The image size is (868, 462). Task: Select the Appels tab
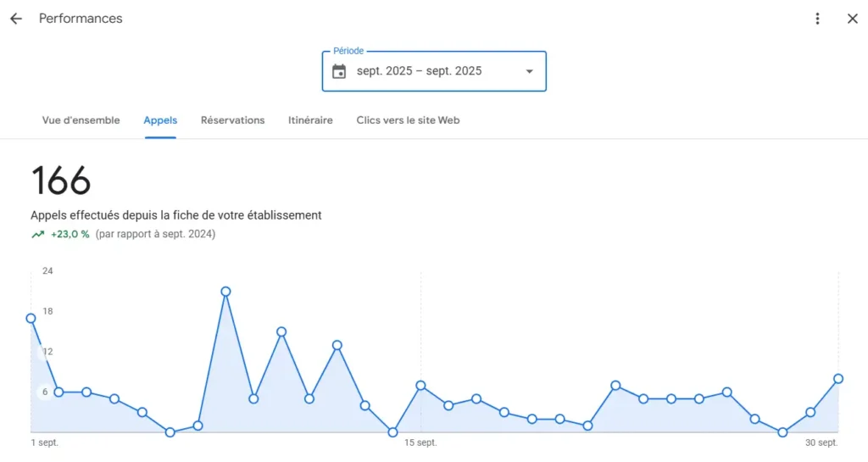160,120
